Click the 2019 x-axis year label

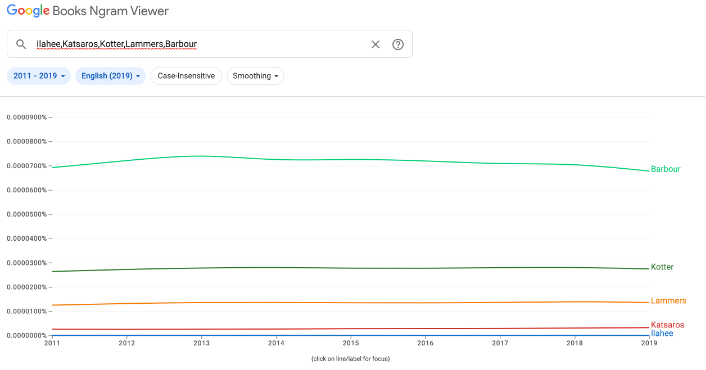click(649, 343)
